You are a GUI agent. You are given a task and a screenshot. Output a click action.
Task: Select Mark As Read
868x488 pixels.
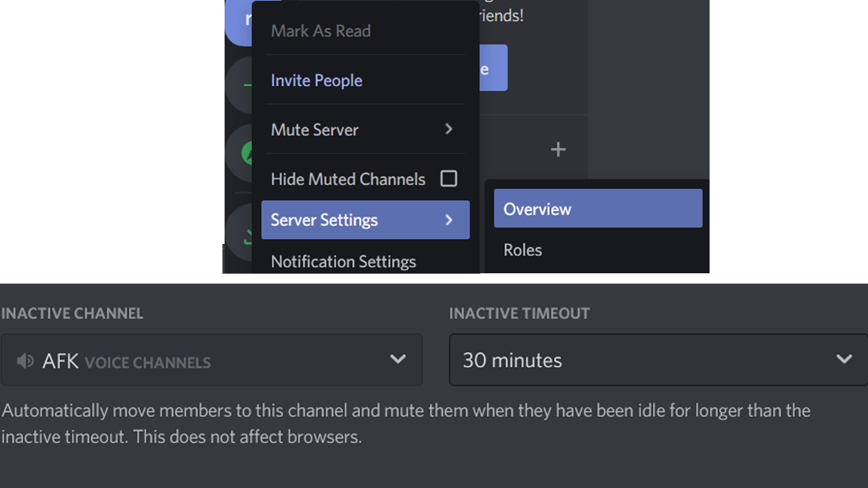[x=321, y=31]
